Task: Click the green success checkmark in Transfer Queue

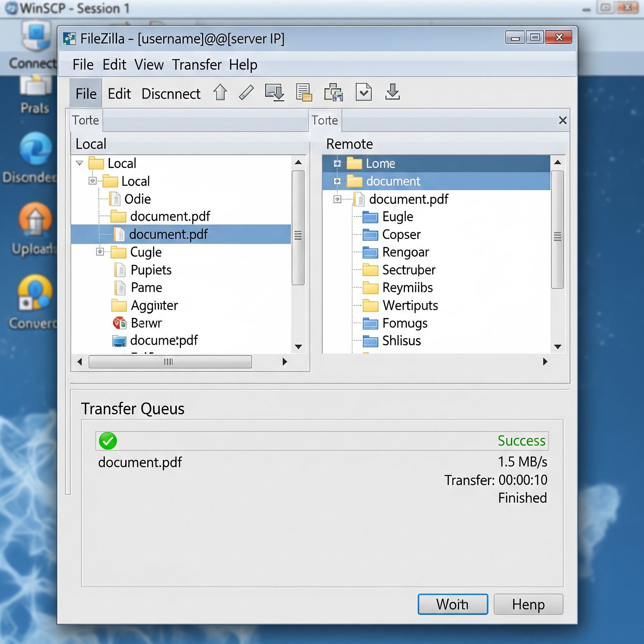Action: pos(107,441)
